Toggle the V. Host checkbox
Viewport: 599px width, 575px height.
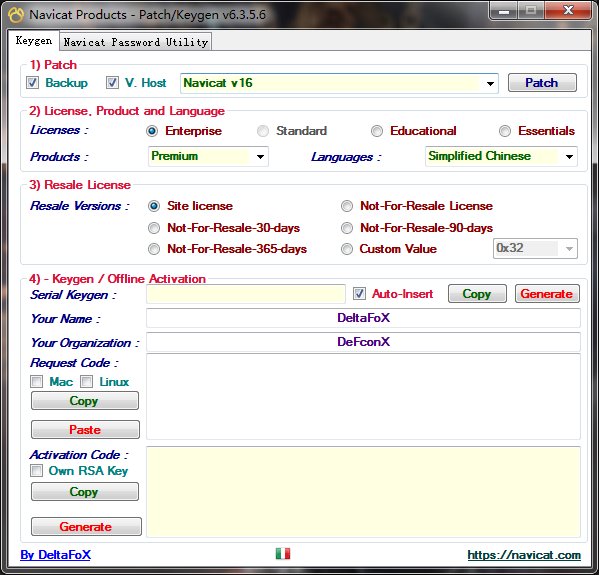coord(112,83)
